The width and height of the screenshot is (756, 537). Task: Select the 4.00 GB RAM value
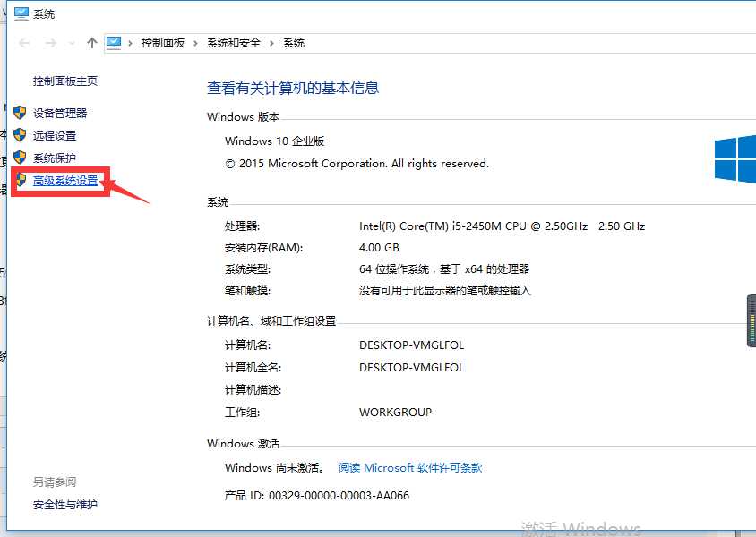[379, 248]
